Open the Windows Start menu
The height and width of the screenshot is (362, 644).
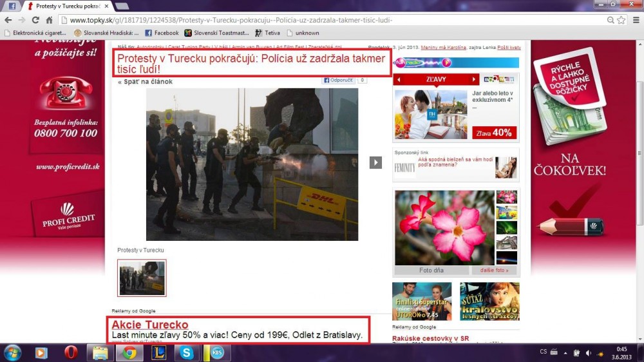pos(12,353)
